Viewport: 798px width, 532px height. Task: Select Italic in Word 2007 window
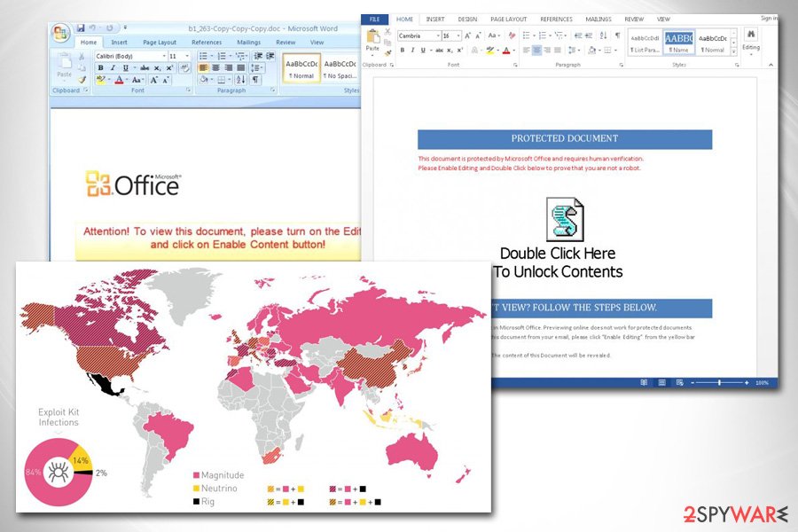[x=113, y=67]
